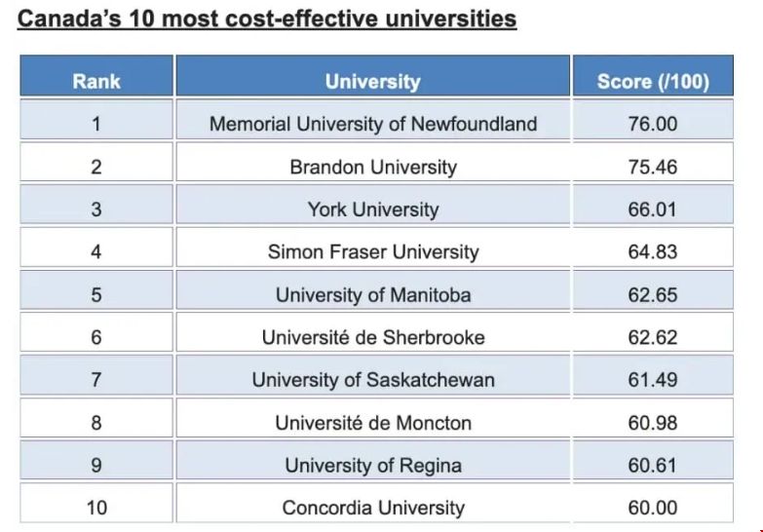Select the 75.46 score value
This screenshot has height=532, width=763.
coord(652,167)
